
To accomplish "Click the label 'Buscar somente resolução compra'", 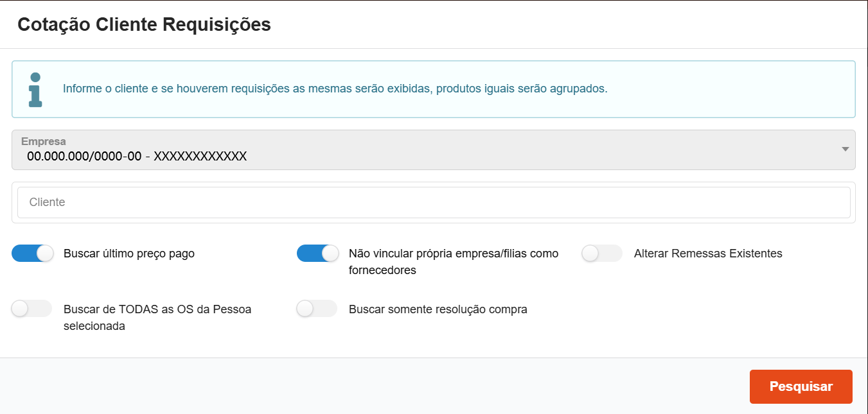I will click(438, 309).
